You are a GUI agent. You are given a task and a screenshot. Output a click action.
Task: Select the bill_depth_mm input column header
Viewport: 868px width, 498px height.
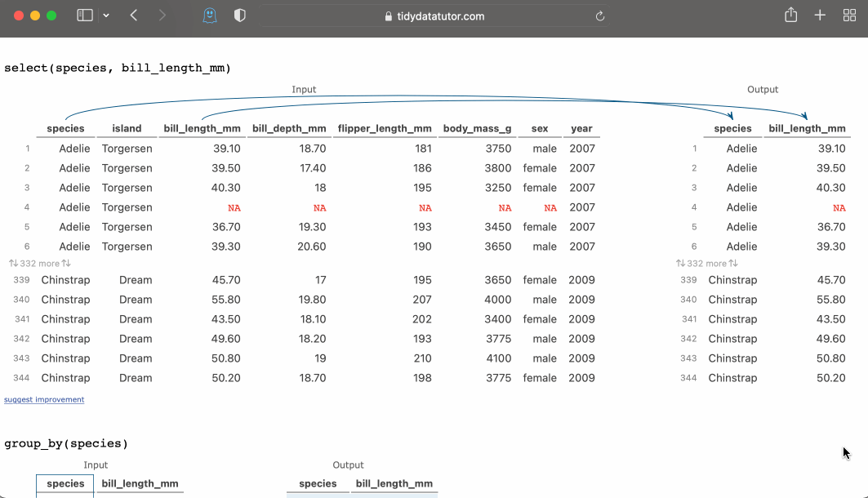click(289, 128)
